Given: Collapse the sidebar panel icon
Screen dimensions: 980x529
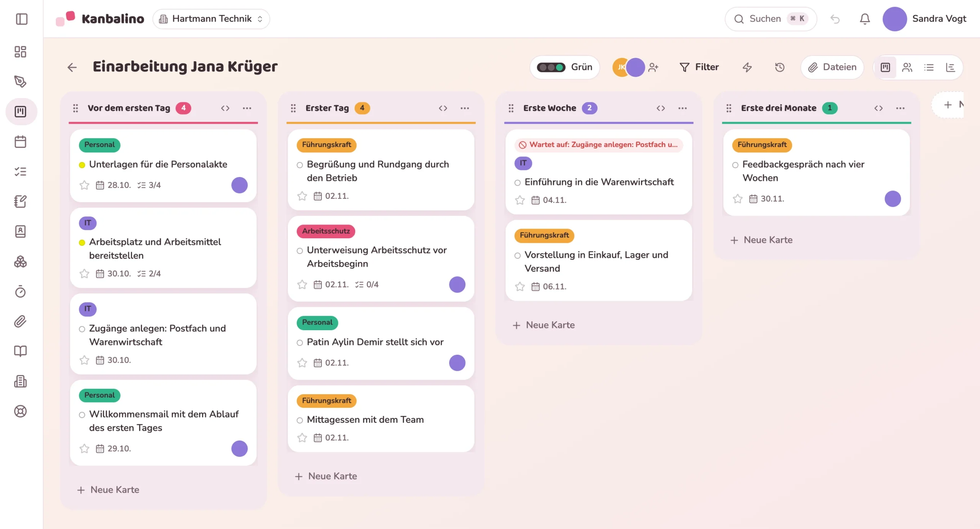Looking at the screenshot, I should 21,19.
